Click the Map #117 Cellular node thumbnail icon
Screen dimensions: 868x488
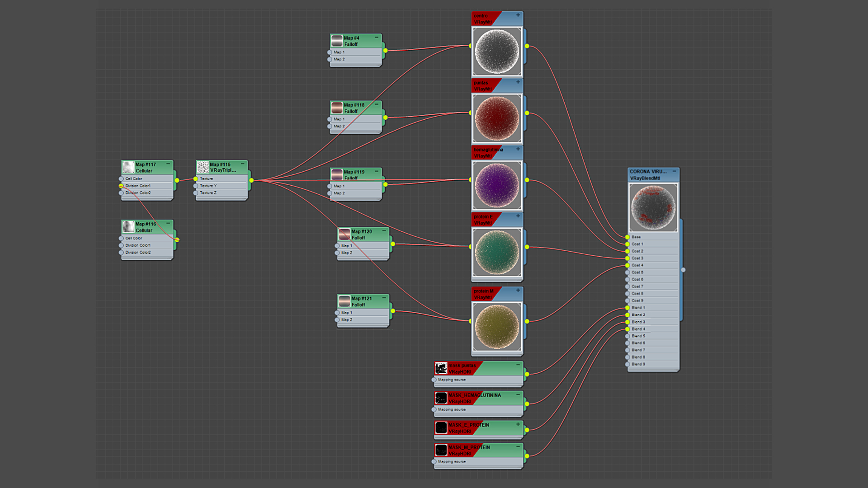tap(128, 167)
